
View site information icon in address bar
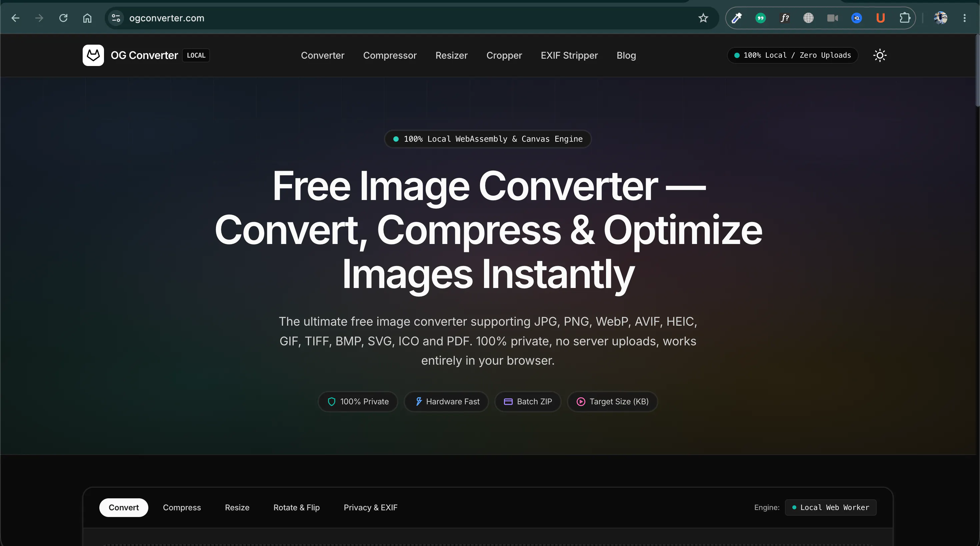(x=116, y=18)
